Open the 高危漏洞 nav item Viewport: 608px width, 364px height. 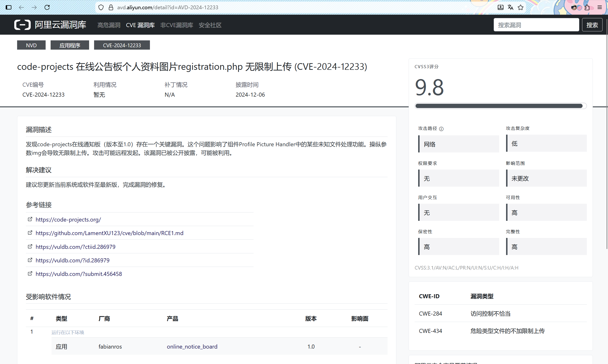pyautogui.click(x=109, y=25)
